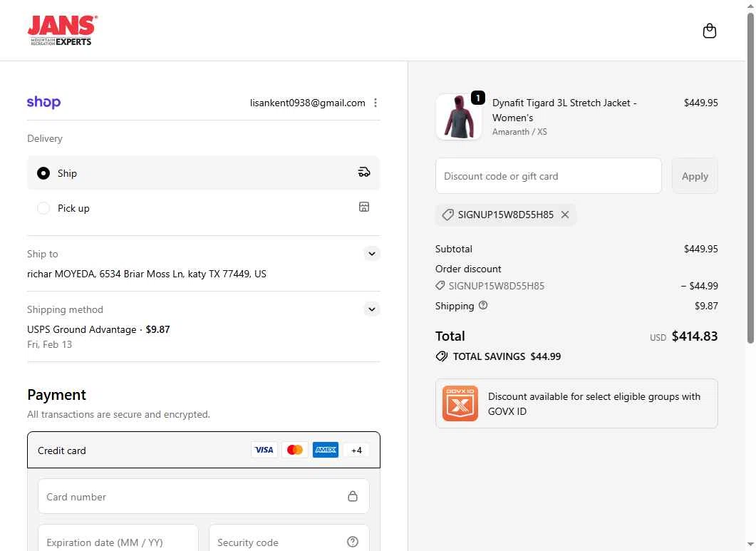Viewport: 756px width, 551px height.
Task: Click the shipping address text line
Action: click(x=147, y=274)
